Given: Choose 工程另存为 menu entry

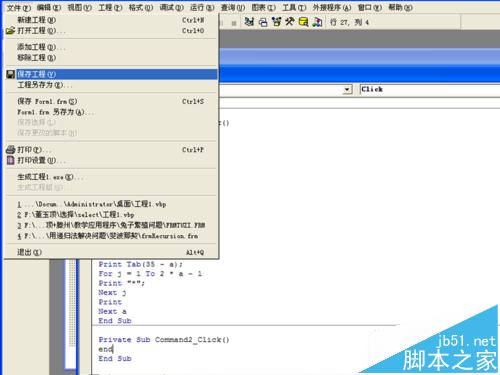Looking at the screenshot, I should click(111, 85).
